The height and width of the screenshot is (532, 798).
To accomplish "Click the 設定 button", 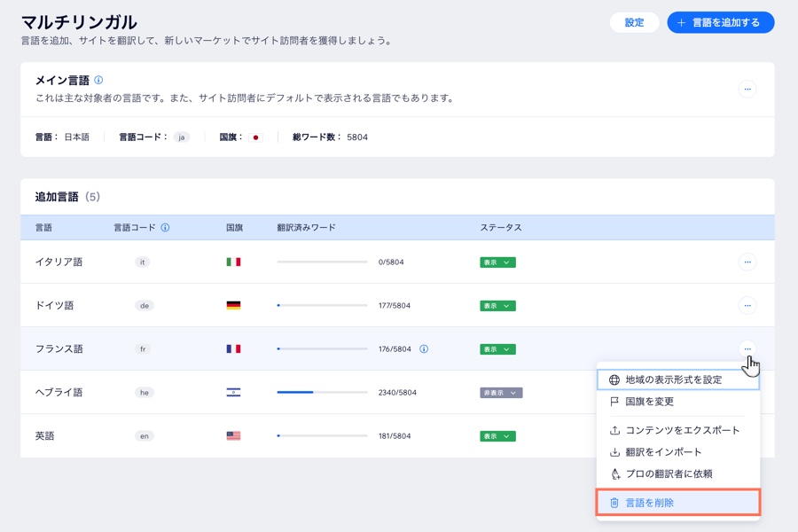I will (x=634, y=23).
